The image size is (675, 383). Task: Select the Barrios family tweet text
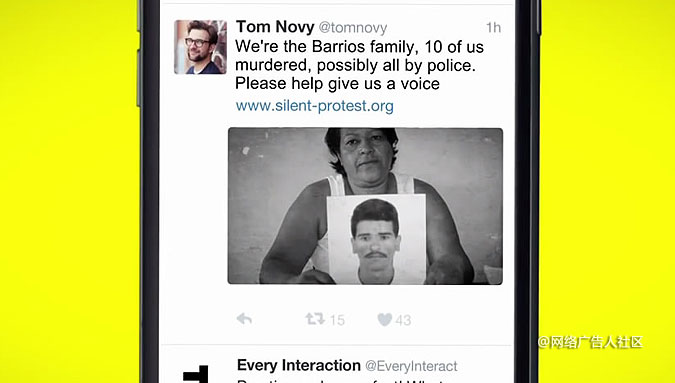[359, 65]
